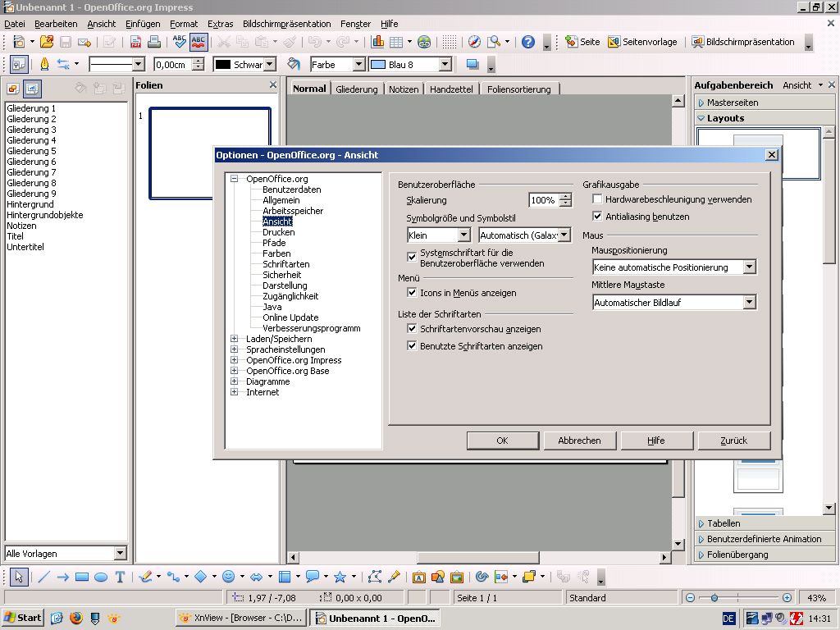Toggle the Benutzte Schriftarten anzeigen checkbox
The height and width of the screenshot is (630, 840).
coord(412,345)
